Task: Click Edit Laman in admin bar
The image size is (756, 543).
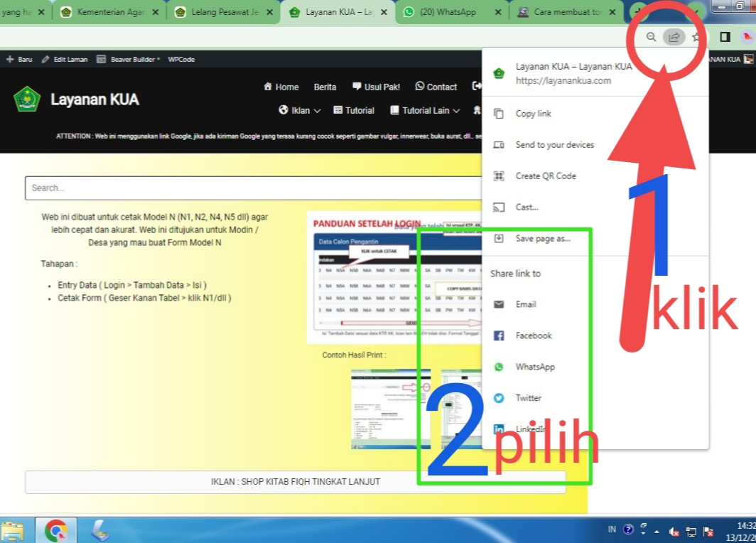Action: point(65,59)
